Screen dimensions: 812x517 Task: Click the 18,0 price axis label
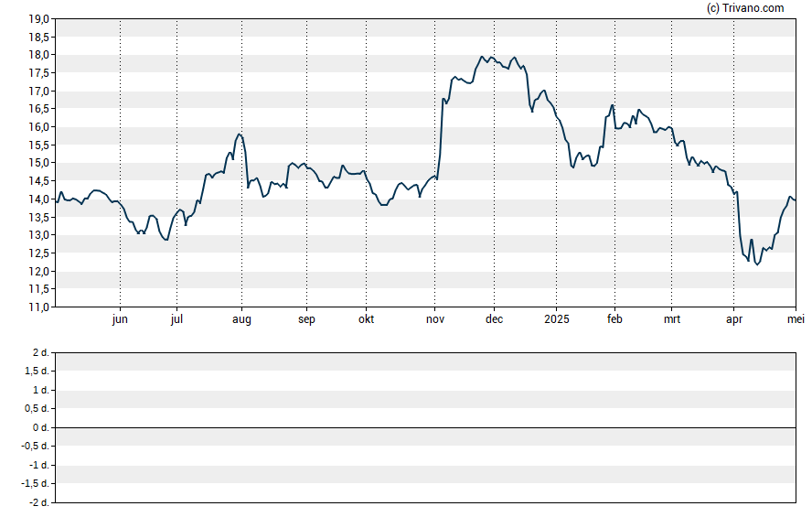(38, 55)
